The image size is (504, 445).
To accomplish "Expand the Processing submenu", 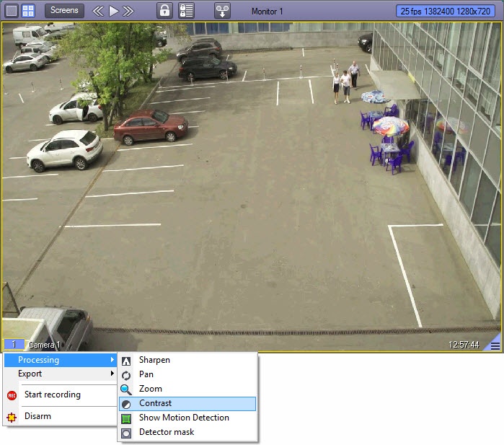I will [x=59, y=360].
